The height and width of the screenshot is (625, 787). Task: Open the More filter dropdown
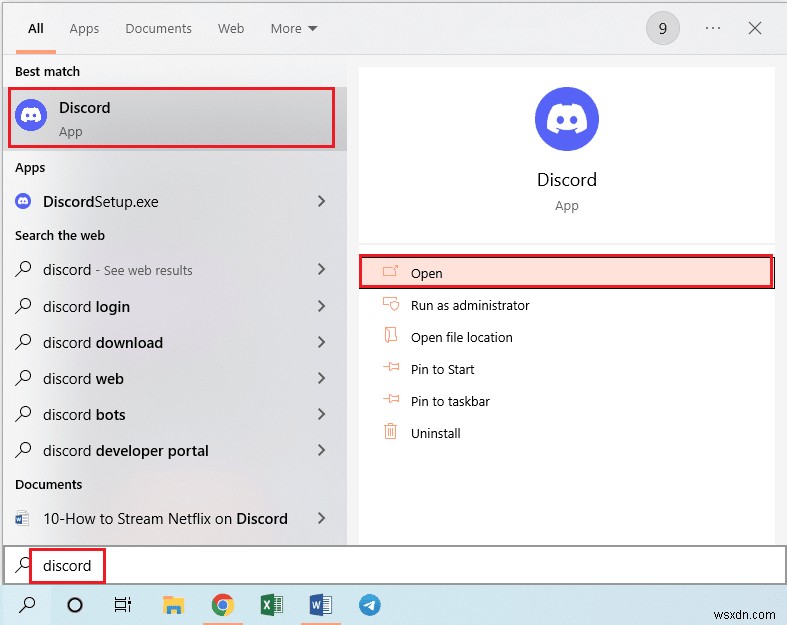(294, 29)
